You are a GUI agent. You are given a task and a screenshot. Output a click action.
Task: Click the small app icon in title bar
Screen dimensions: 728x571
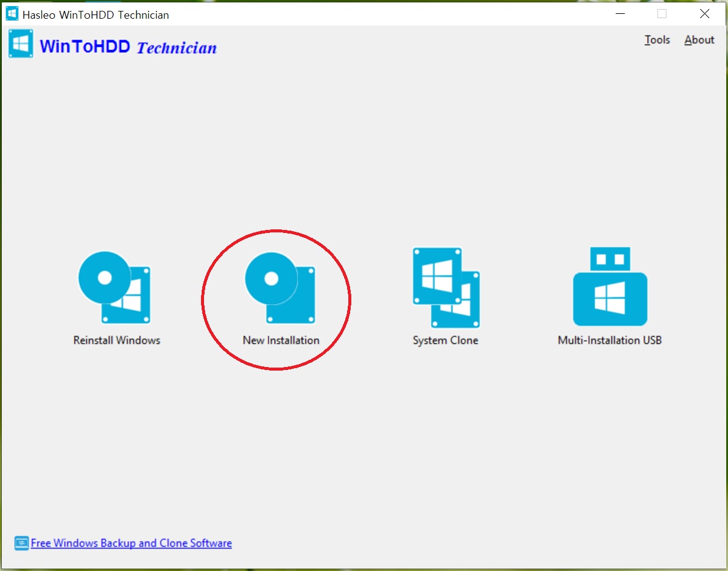[12, 13]
